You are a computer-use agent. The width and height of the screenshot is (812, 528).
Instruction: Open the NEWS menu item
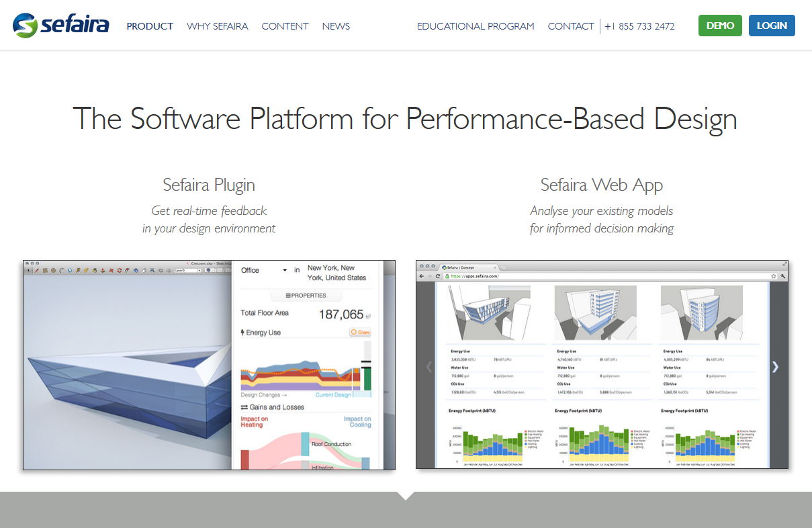[x=336, y=26]
